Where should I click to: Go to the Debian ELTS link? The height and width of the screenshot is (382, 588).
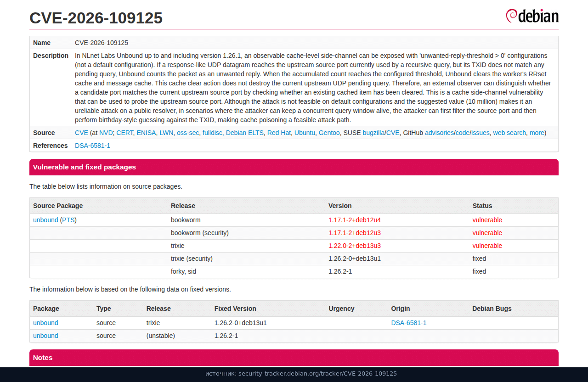[245, 133]
